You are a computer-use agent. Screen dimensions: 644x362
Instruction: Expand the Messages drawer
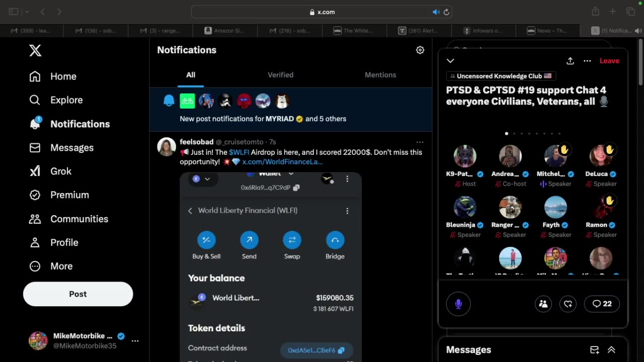(611, 350)
